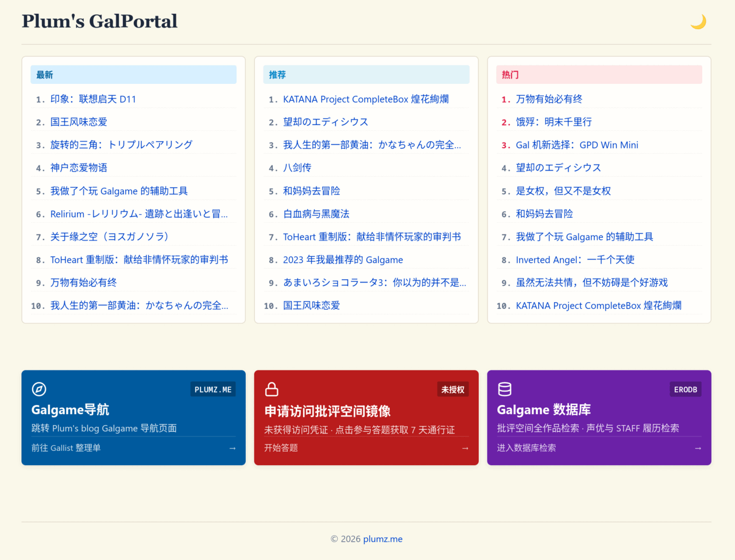Click 前往 Gallist 整理单

(x=66, y=448)
